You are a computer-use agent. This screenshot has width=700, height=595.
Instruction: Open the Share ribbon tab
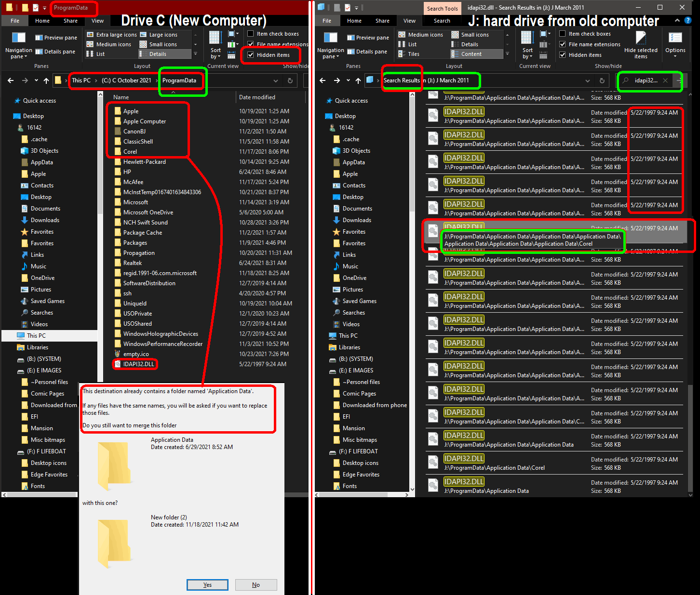point(70,21)
